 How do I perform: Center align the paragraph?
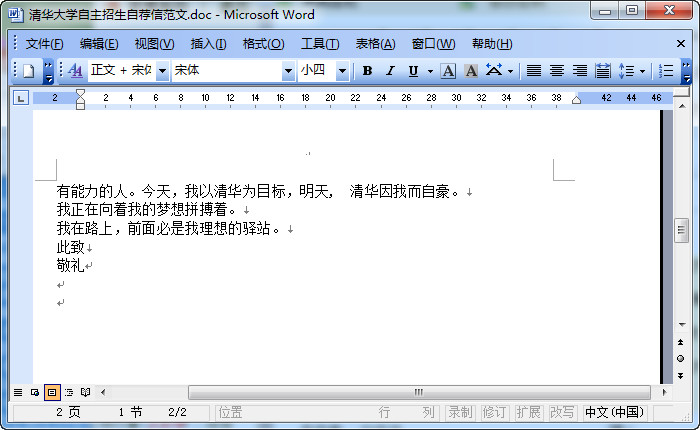557,71
